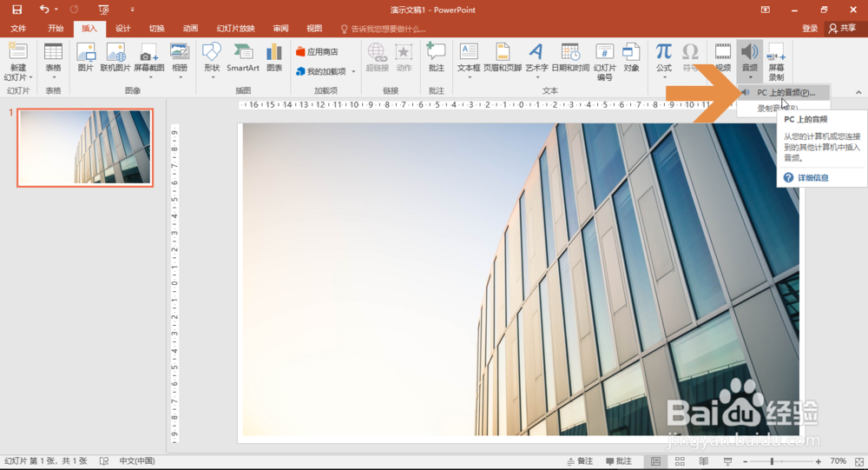Screen dimensions: 868x470
Task: Toggle Notes (备注) pane in status bar
Action: tap(581, 461)
